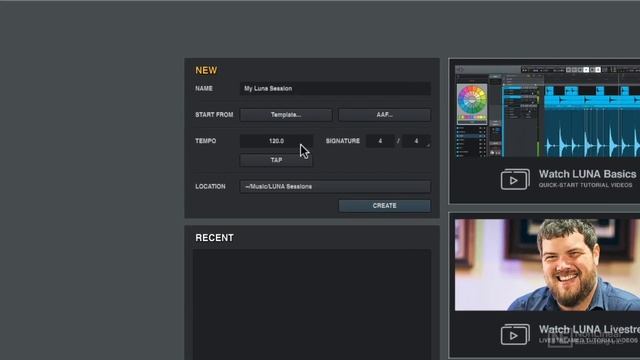Click the RECENT section heading
This screenshot has height=360, width=640.
[214, 238]
